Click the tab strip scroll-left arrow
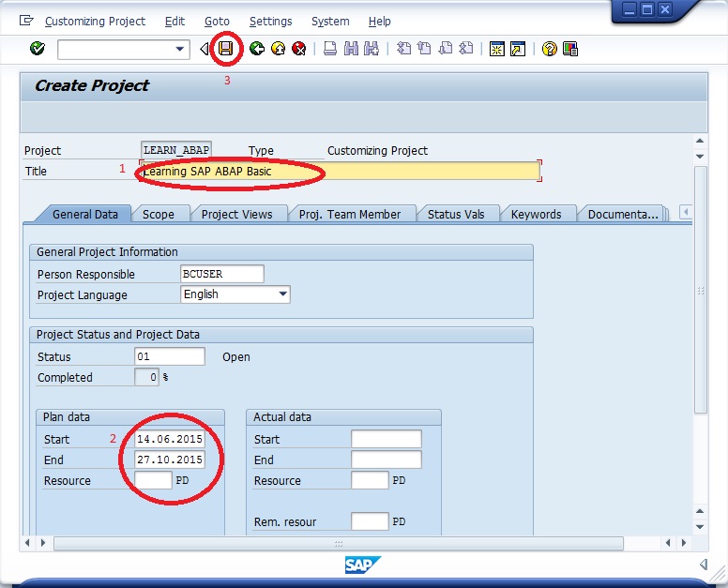This screenshot has height=588, width=728. [x=686, y=213]
